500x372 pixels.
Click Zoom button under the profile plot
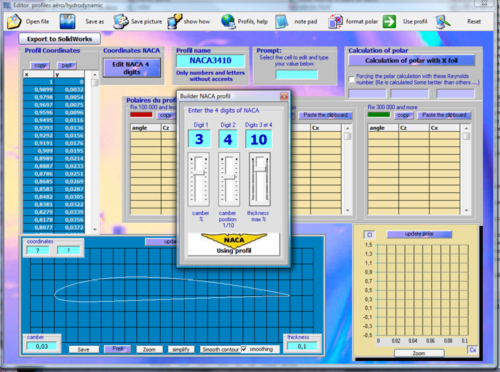[149, 349]
